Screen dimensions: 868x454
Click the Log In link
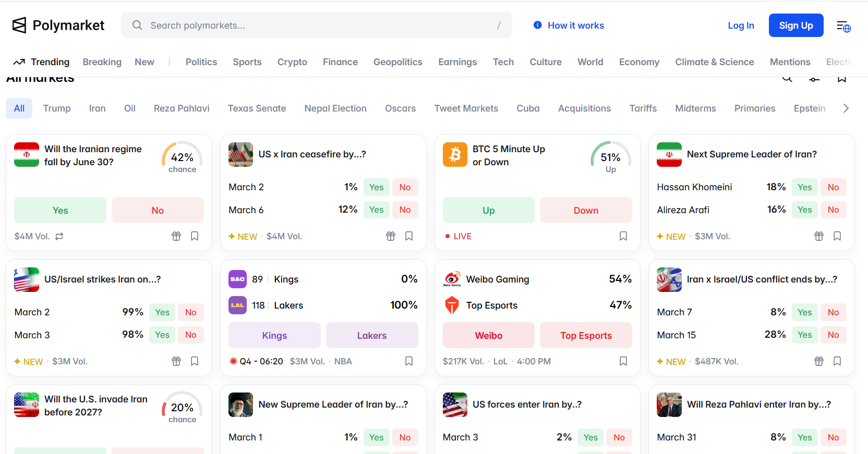pos(741,26)
